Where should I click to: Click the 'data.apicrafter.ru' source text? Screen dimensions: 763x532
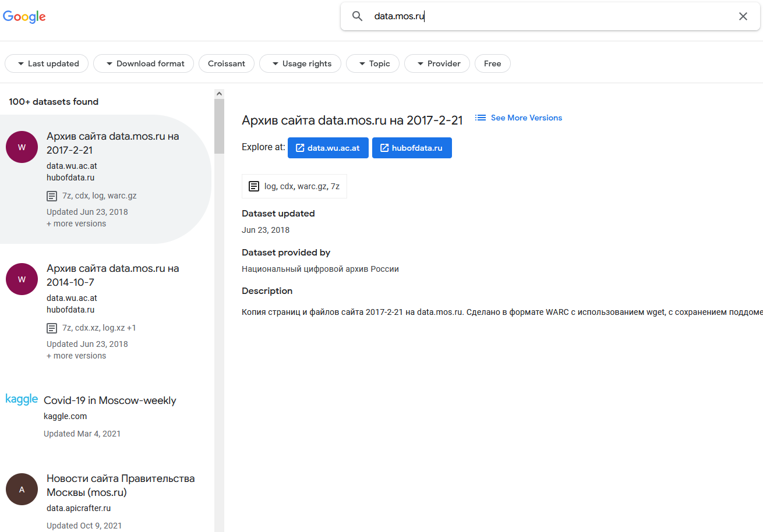point(79,508)
